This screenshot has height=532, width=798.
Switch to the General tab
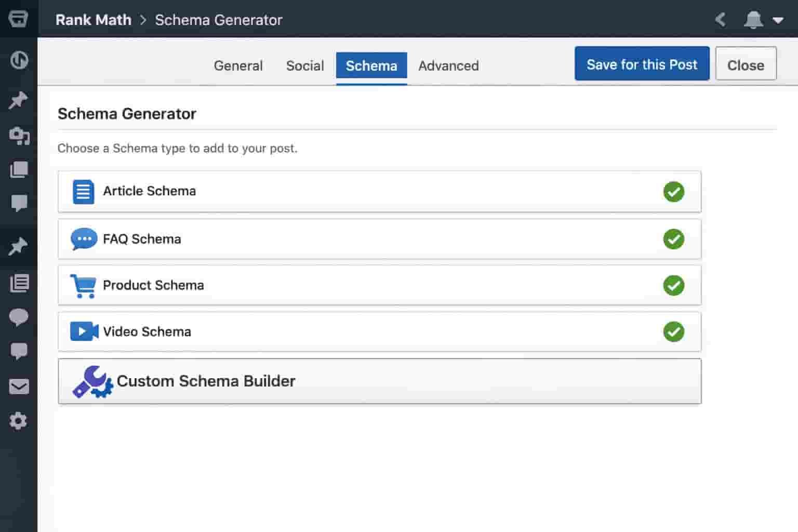[x=238, y=66]
